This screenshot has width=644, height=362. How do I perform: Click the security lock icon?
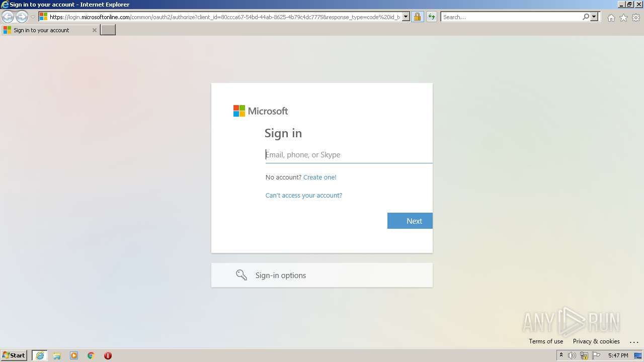417,17
